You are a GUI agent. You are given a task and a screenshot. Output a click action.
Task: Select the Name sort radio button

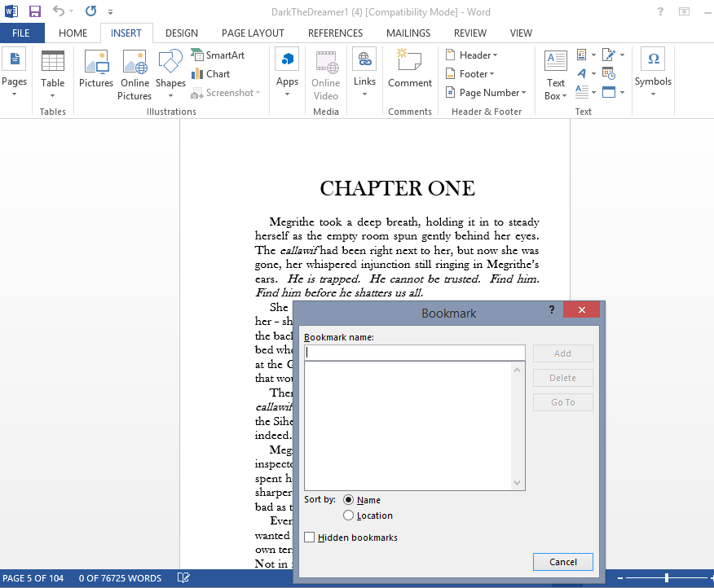pyautogui.click(x=349, y=500)
